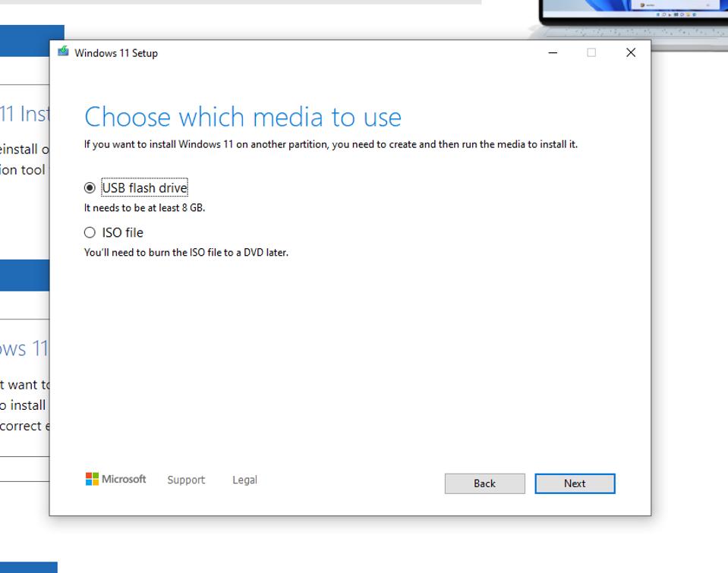The image size is (728, 573).
Task: Click the 'USB flash drive' label text
Action: tap(145, 187)
